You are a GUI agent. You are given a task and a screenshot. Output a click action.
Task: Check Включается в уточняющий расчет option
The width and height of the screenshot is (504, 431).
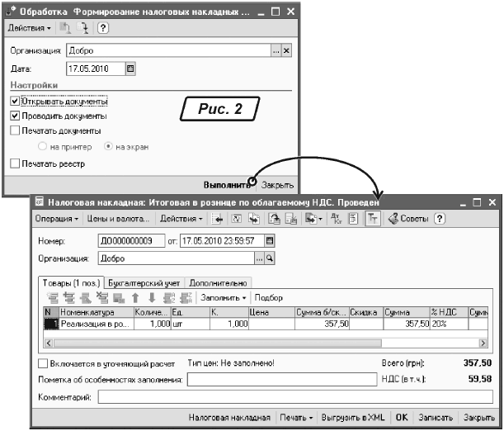tap(43, 363)
